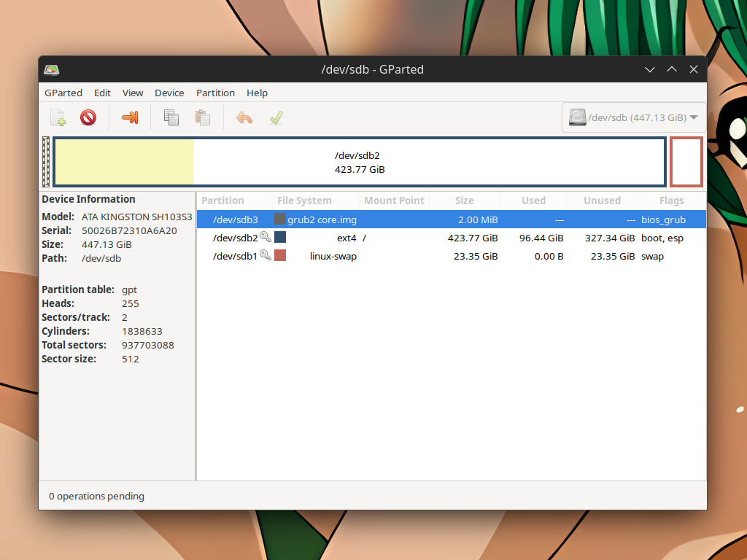Click the unallocated region at the bar's right end
This screenshot has height=560, width=747.
tap(686, 162)
